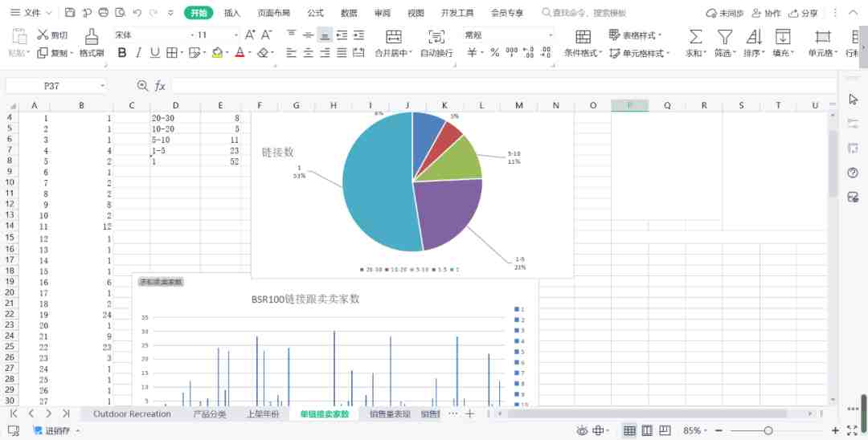Click the selection pane cursor icon

pos(853,100)
